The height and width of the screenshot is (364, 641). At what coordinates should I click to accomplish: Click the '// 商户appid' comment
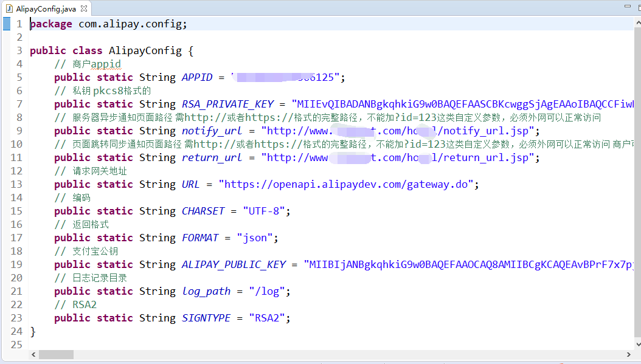click(88, 64)
